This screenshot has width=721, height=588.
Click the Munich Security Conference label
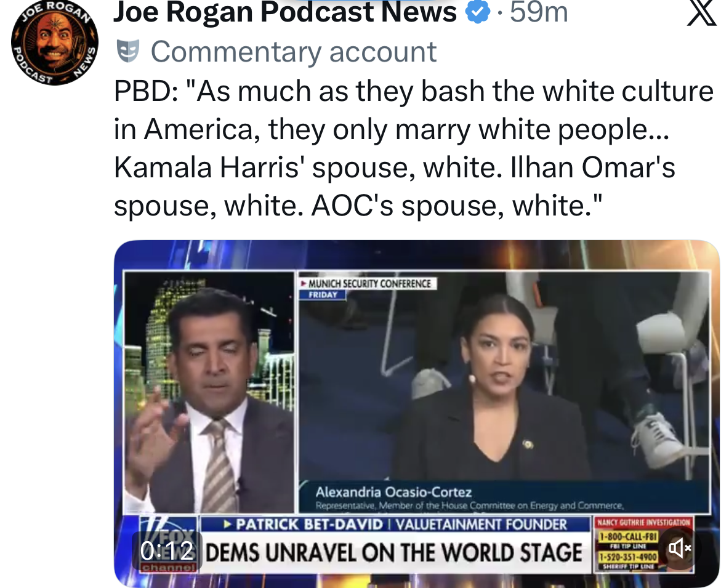click(x=368, y=284)
